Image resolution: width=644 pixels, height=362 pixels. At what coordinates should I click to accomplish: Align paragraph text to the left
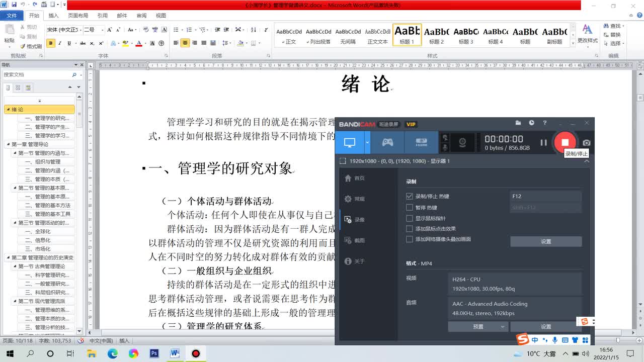point(176,43)
